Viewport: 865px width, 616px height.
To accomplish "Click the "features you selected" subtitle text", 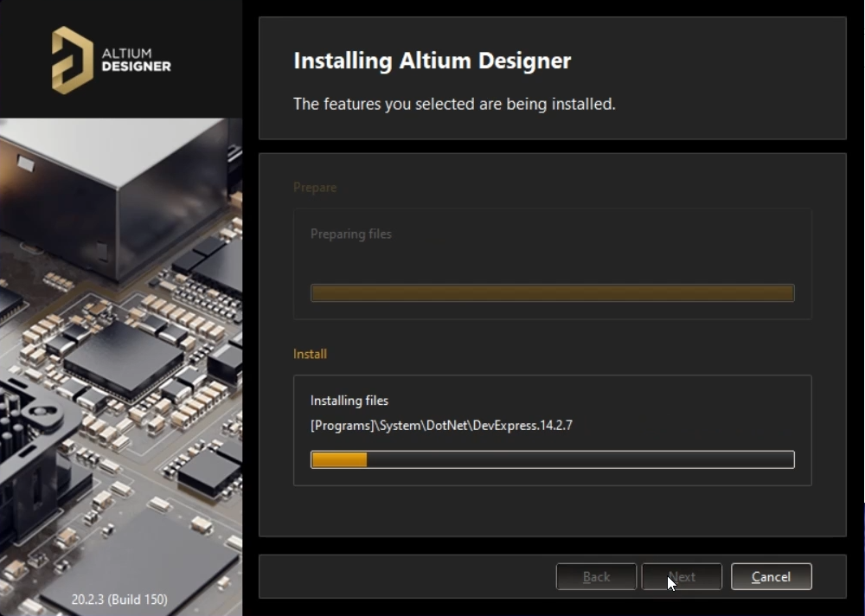I will (x=454, y=105).
